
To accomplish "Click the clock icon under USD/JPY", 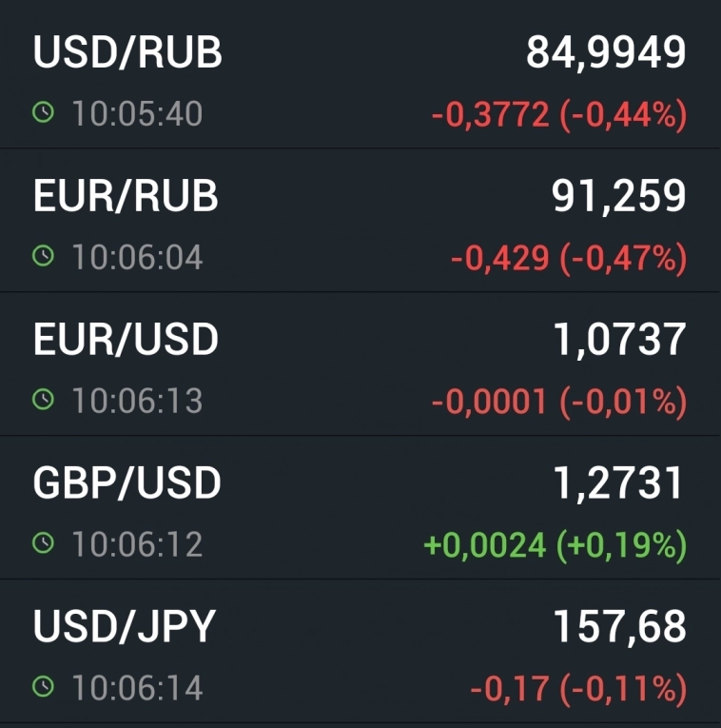I will 43,687.
